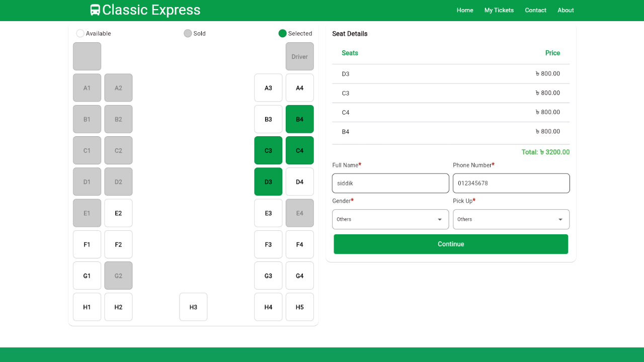Image resolution: width=644 pixels, height=362 pixels.
Task: Go to My Tickets in the navbar
Action: (x=499, y=10)
